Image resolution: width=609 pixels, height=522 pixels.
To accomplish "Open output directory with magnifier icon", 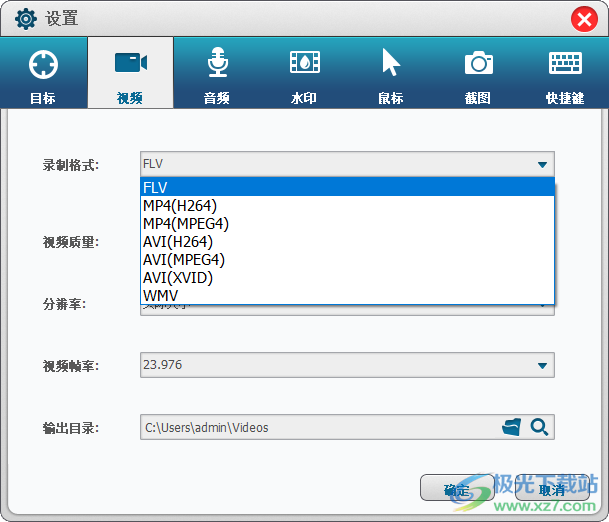I will point(539,427).
